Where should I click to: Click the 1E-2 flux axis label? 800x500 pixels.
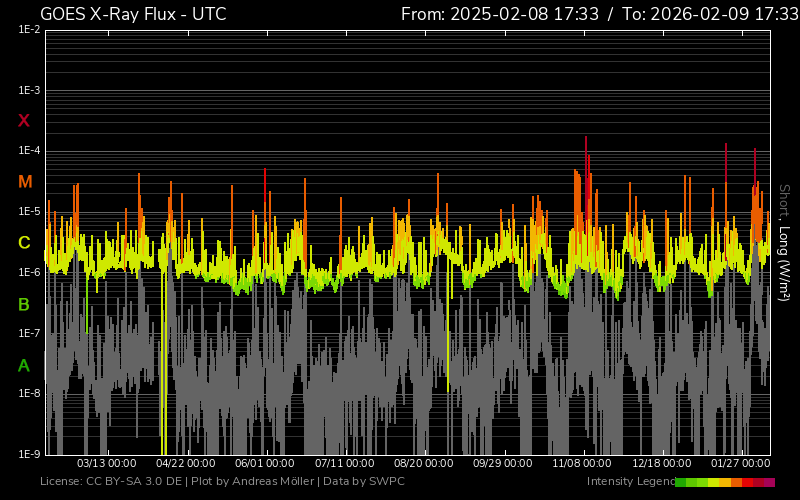[x=28, y=30]
